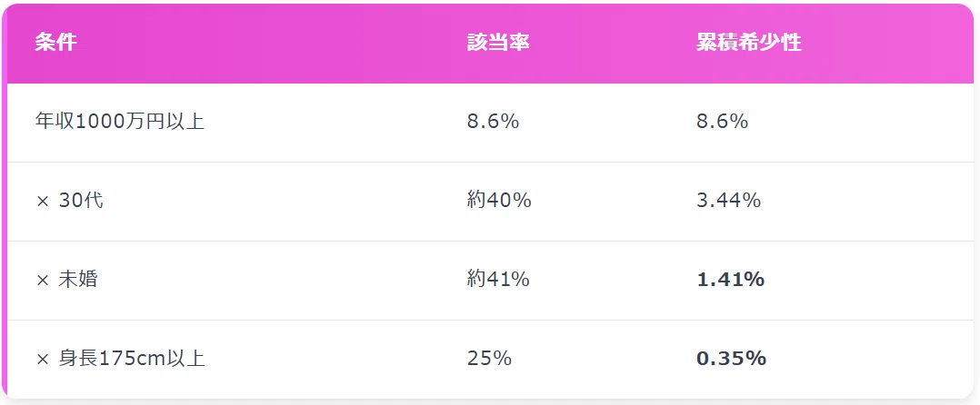Click the 該当率 column header
980x405 pixels.
click(x=498, y=43)
